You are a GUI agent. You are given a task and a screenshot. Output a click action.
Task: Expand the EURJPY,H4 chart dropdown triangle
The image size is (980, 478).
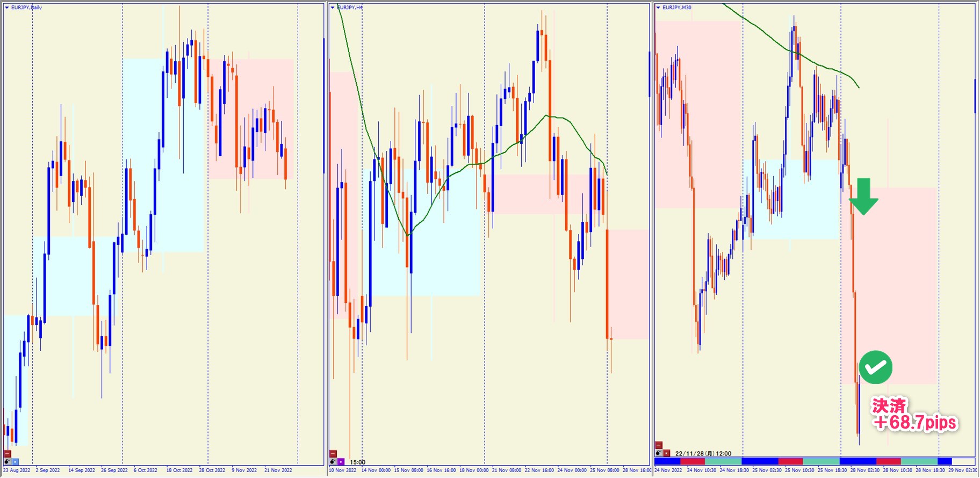click(x=333, y=8)
